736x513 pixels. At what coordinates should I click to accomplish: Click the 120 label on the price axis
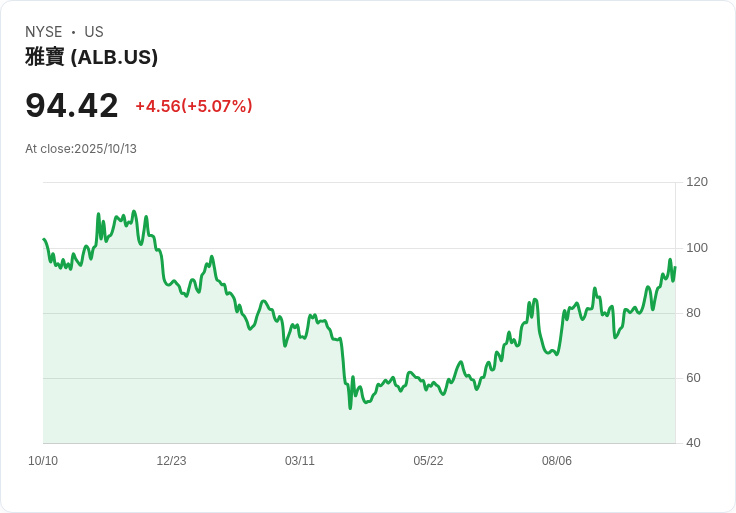(x=696, y=182)
